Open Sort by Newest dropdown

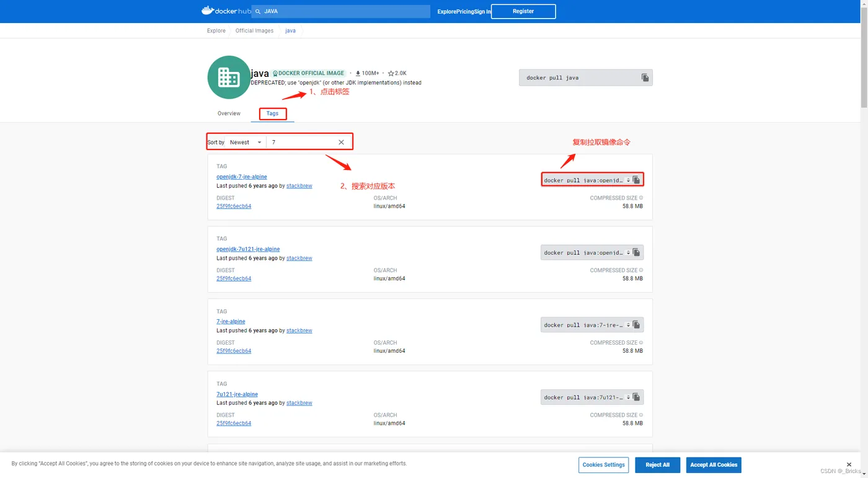tap(246, 142)
